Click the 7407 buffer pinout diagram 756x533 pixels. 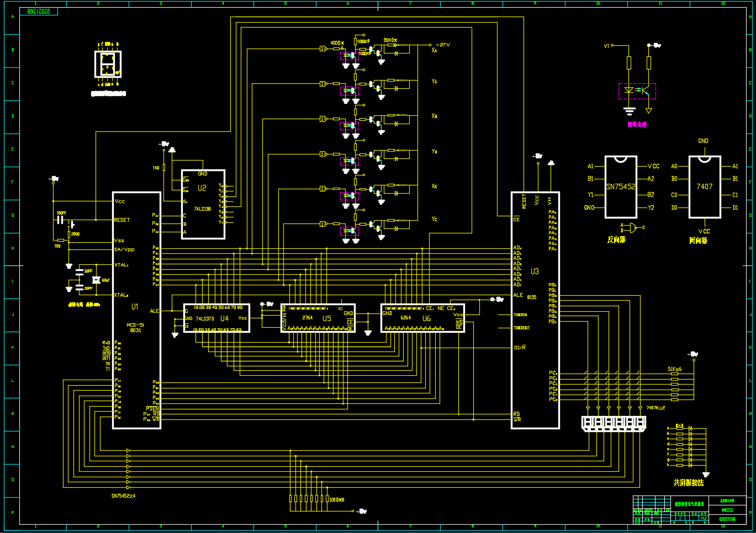(704, 187)
